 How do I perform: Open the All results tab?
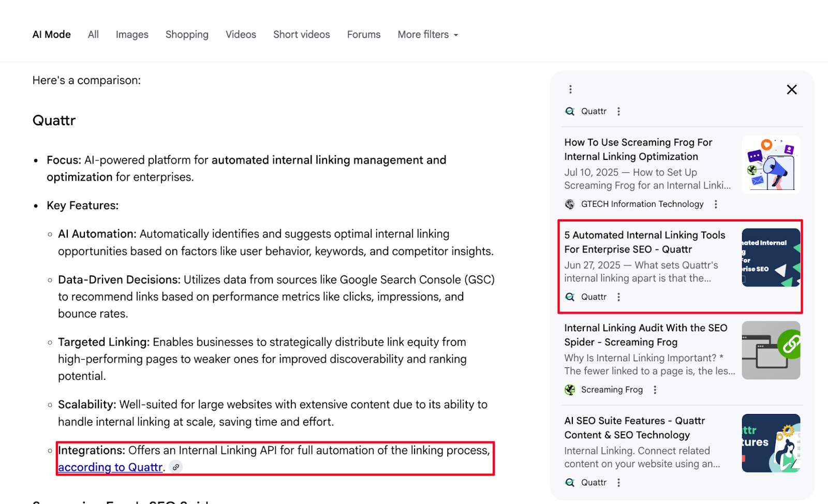93,35
